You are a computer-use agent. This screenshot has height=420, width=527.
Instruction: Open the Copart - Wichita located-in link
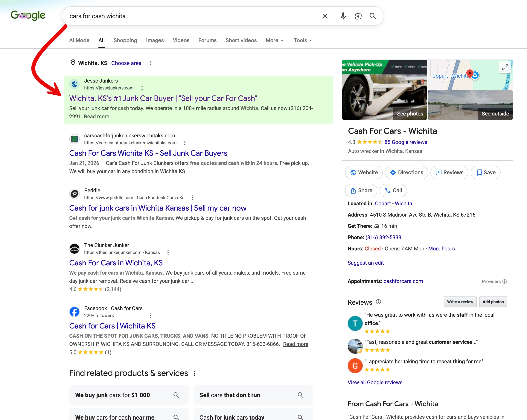(x=393, y=204)
